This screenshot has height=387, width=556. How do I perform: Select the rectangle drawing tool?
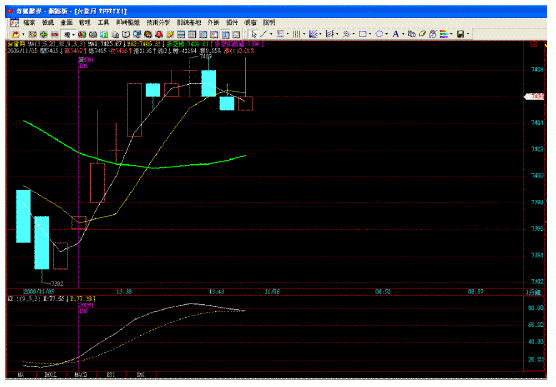click(362, 34)
